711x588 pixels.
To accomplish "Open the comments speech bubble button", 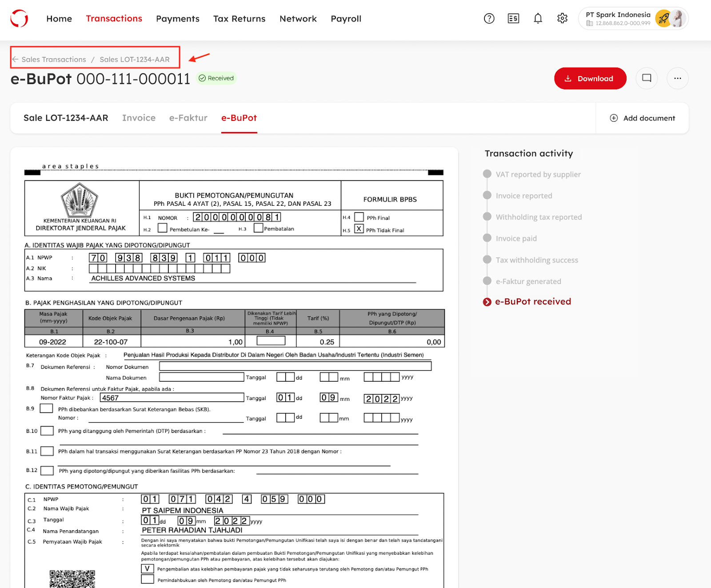I will click(647, 78).
